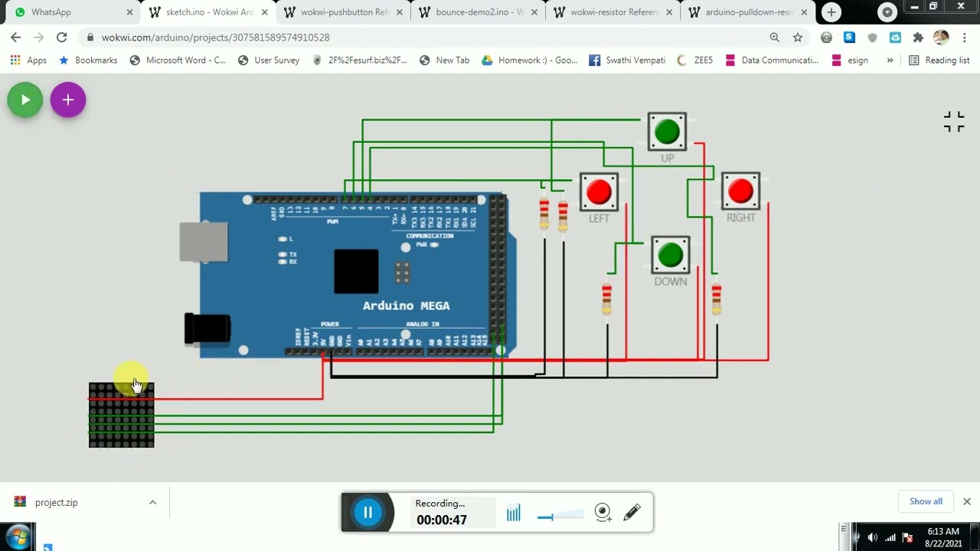Image resolution: width=980 pixels, height=551 pixels.
Task: Open the User Survey bookmark
Action: pos(269,60)
